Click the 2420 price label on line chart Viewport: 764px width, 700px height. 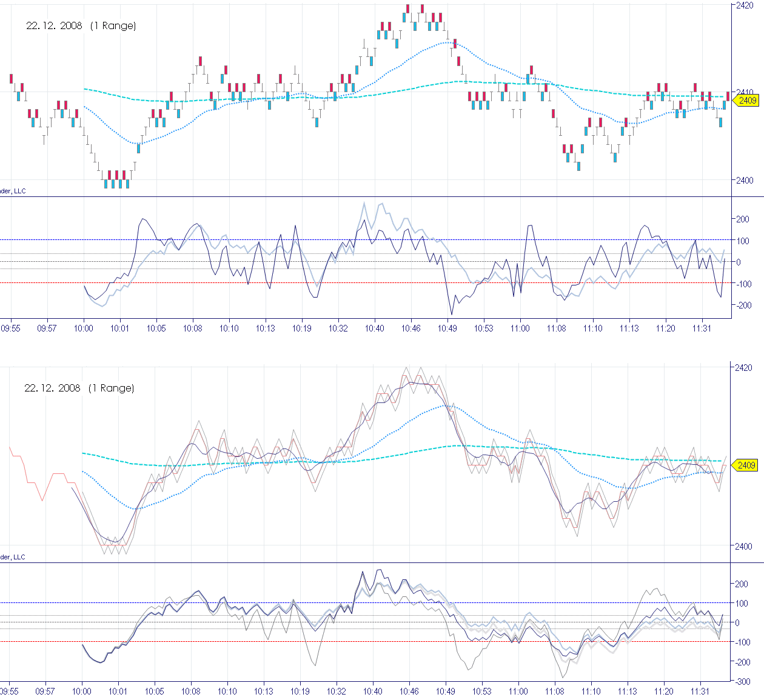pos(743,367)
